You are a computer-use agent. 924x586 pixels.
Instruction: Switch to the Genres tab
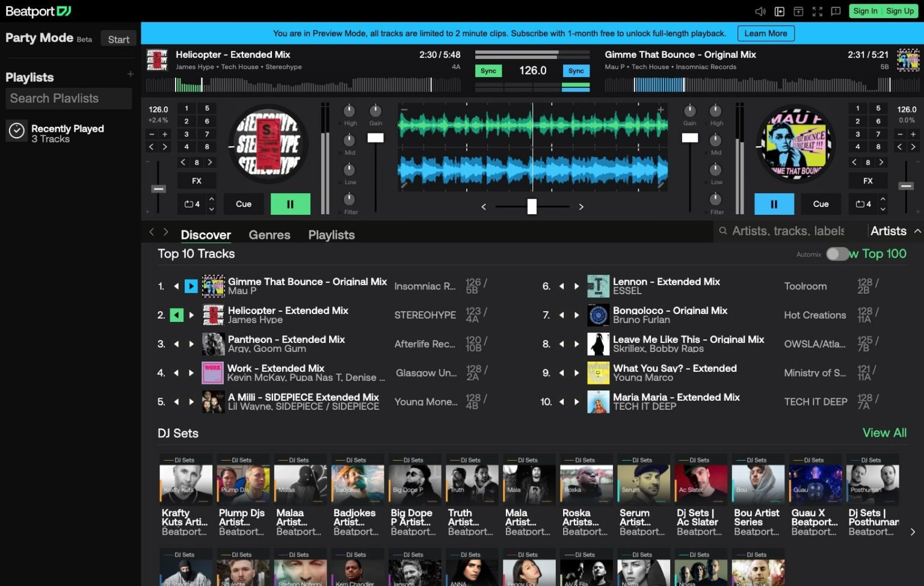point(269,235)
